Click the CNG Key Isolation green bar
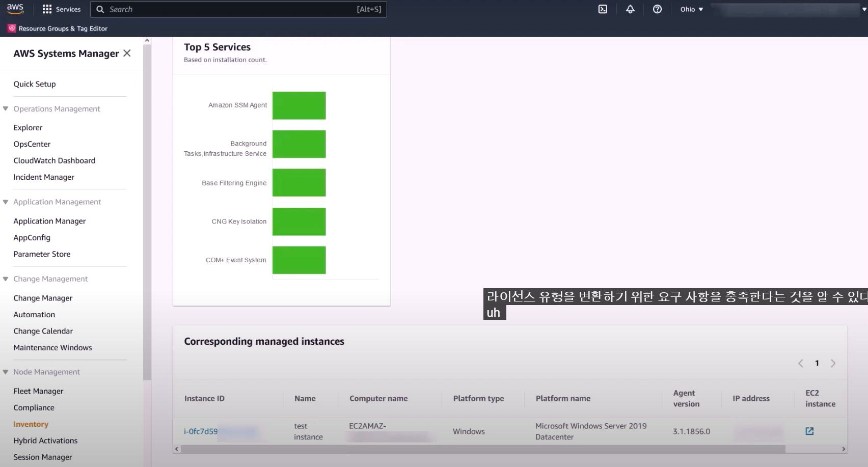The image size is (868, 467). [x=299, y=222]
